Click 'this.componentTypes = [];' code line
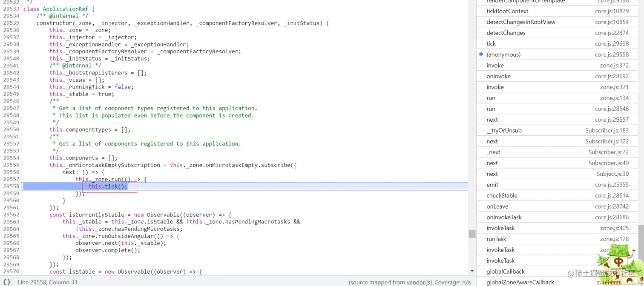 coord(90,129)
